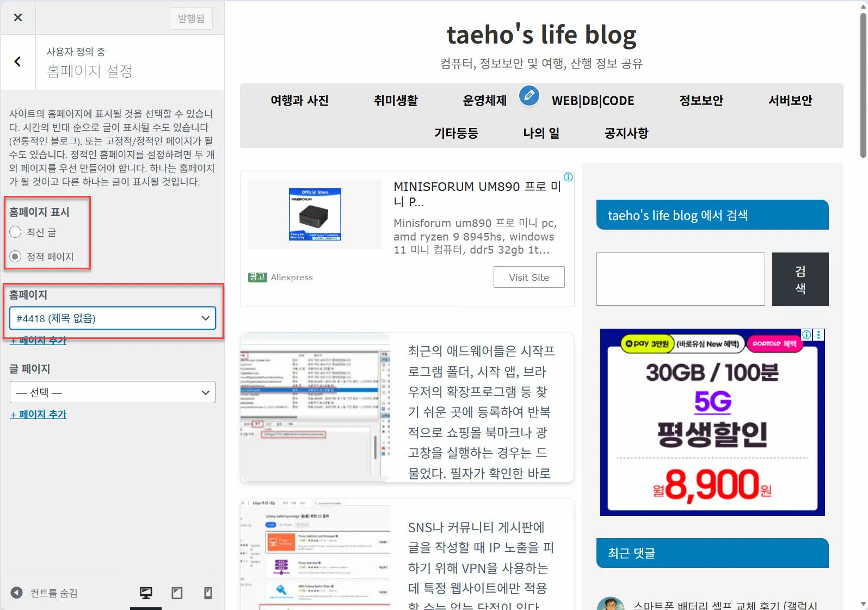Click the 검색 search button
Viewport: 868px width, 610px height.
pyautogui.click(x=800, y=279)
